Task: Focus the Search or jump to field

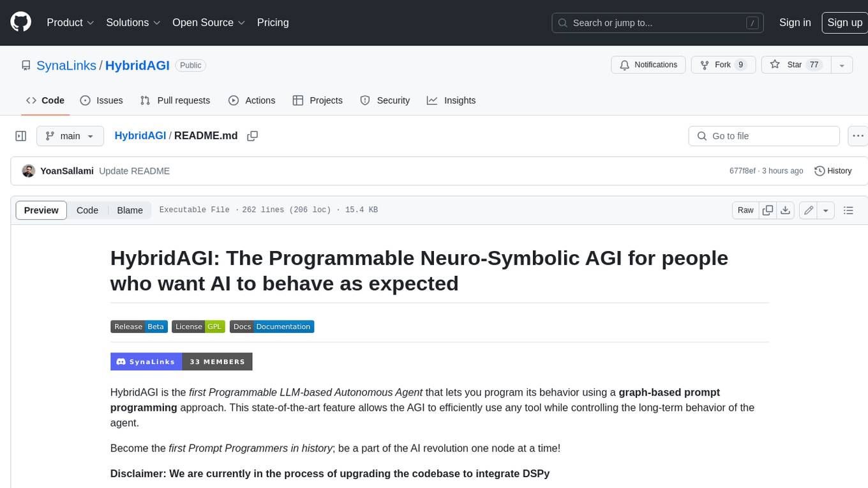Action: [x=658, y=22]
